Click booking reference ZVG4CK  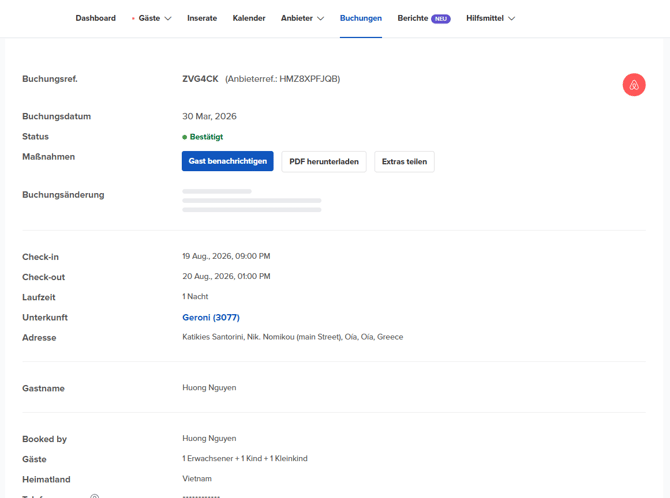point(200,79)
